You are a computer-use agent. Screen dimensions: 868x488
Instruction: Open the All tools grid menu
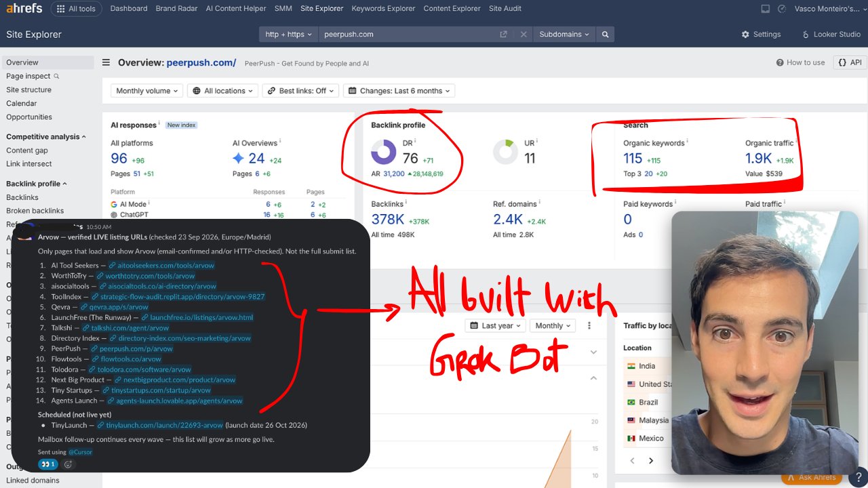tap(76, 9)
